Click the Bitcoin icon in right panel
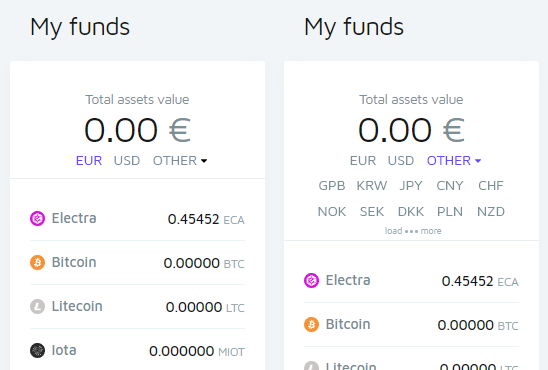This screenshot has width=548, height=370. pyautogui.click(x=311, y=325)
